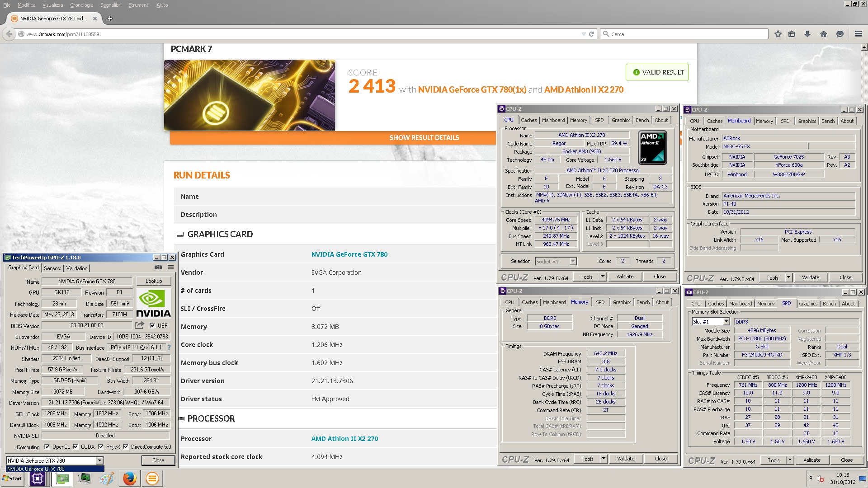868x488 pixels.
Task: Open the GPU-Z hamburger menu icon
Action: [x=171, y=267]
